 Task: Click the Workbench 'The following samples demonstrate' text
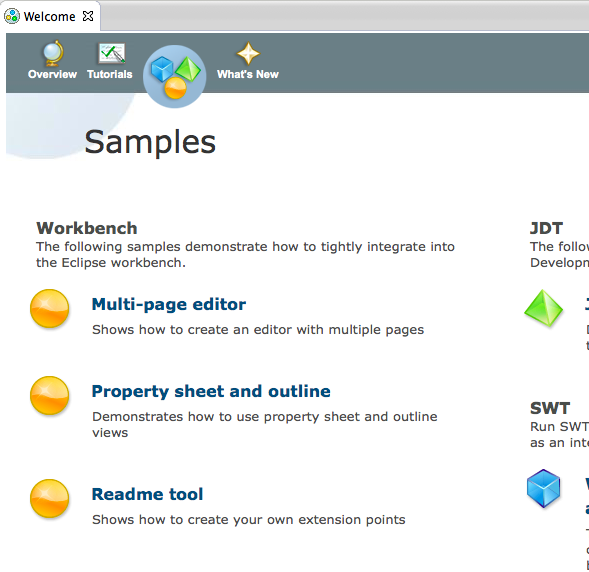245,255
